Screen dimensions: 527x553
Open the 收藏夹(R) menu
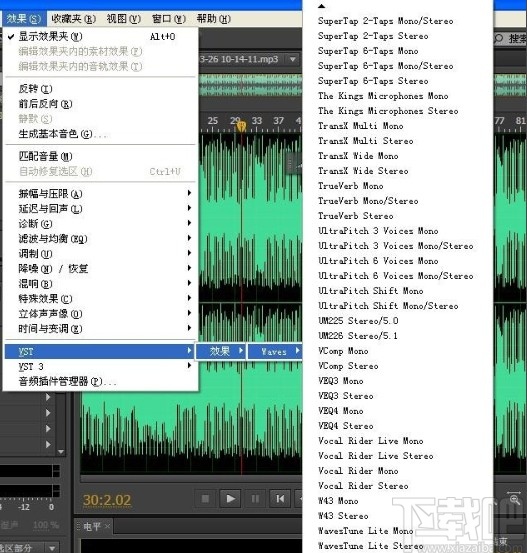73,19
